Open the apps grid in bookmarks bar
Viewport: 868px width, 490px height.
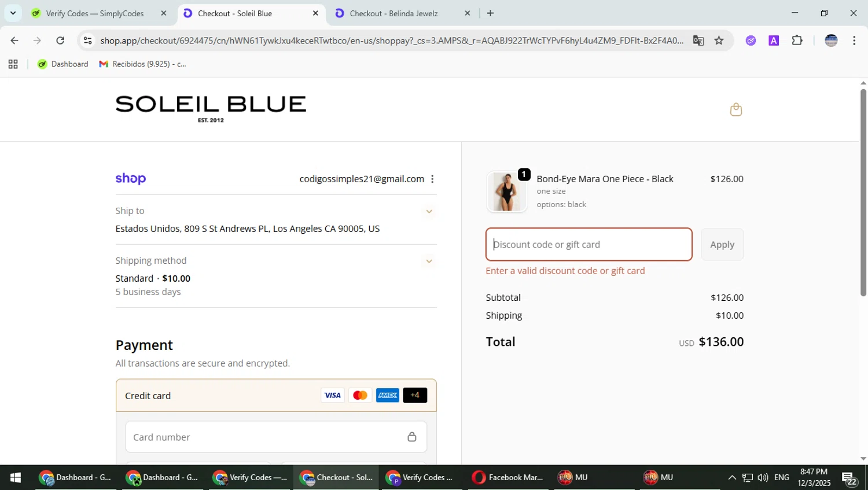pyautogui.click(x=13, y=64)
